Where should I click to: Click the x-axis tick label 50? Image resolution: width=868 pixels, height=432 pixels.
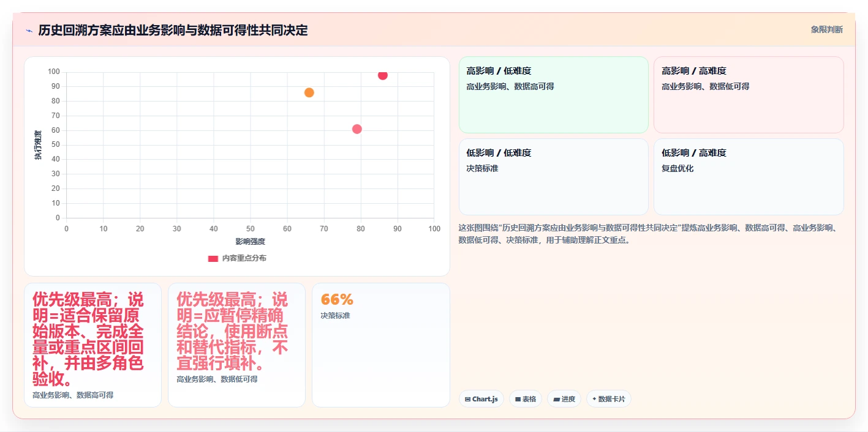[x=251, y=229]
